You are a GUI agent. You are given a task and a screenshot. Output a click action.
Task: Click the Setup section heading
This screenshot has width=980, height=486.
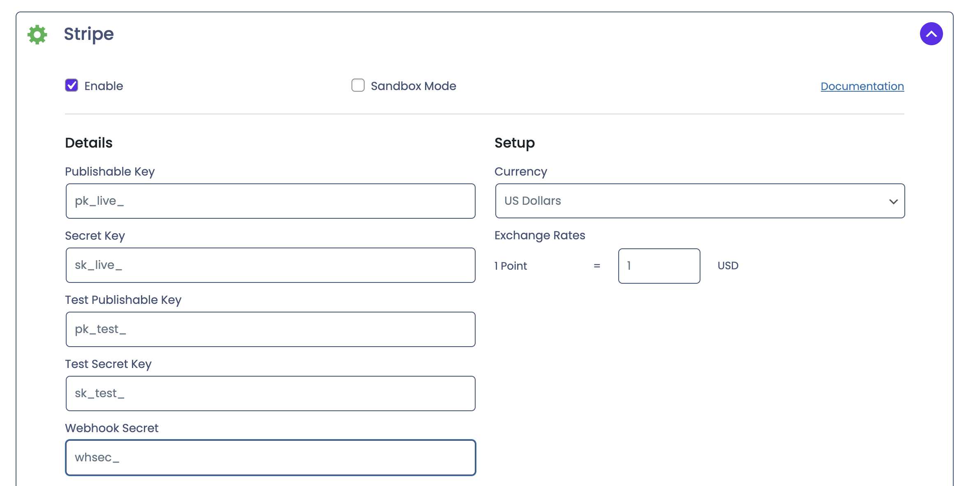coord(514,143)
